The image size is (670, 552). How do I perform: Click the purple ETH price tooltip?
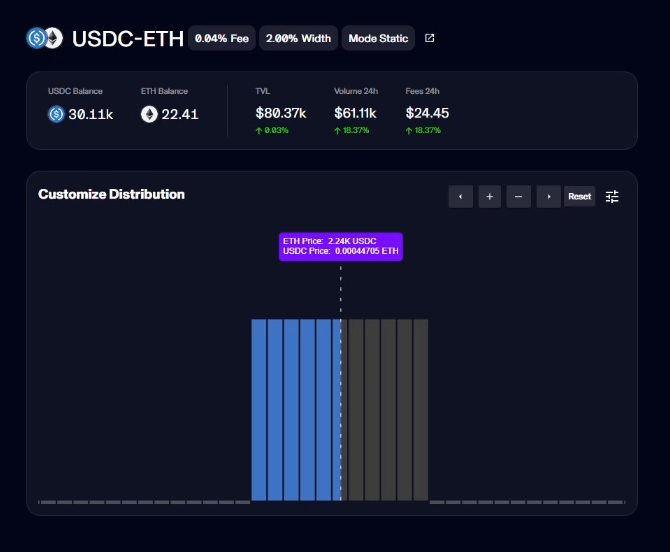(x=341, y=246)
